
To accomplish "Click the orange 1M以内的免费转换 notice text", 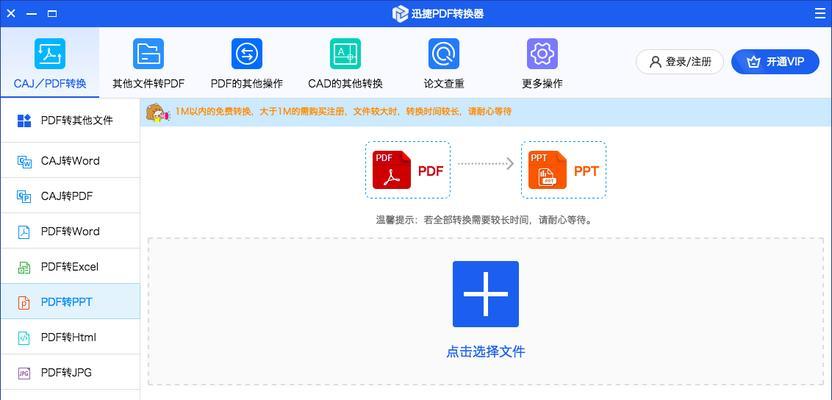I will [343, 112].
